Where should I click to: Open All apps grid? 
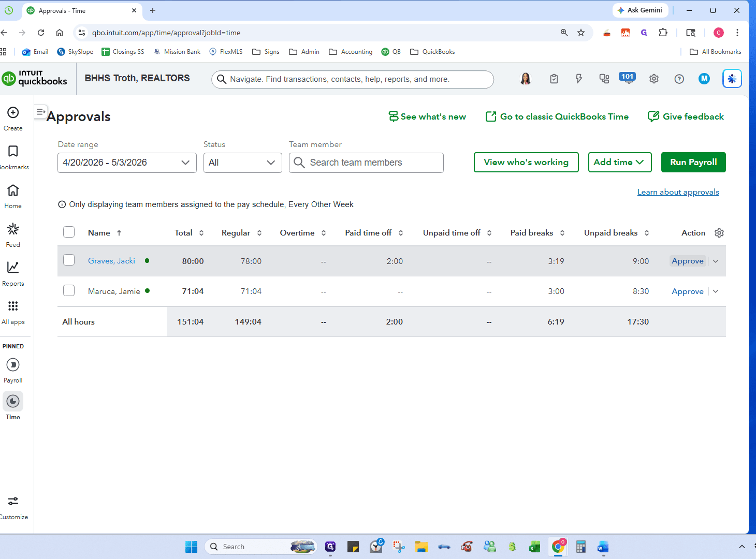tap(13, 312)
